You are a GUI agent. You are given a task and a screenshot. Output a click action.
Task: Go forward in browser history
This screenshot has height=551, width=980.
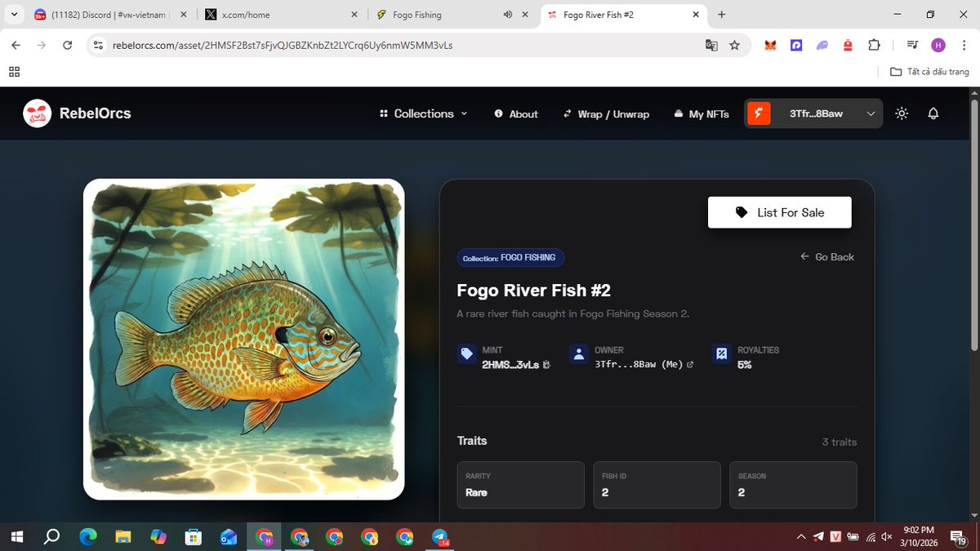click(42, 46)
